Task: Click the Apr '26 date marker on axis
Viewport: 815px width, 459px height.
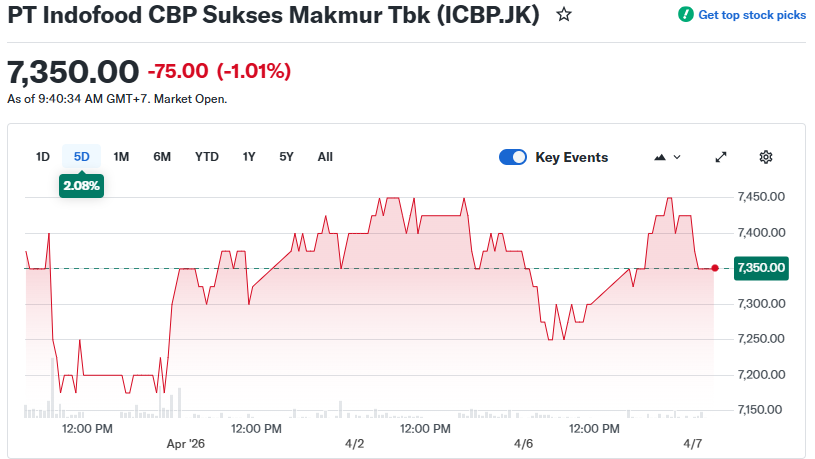Action: coord(185,443)
